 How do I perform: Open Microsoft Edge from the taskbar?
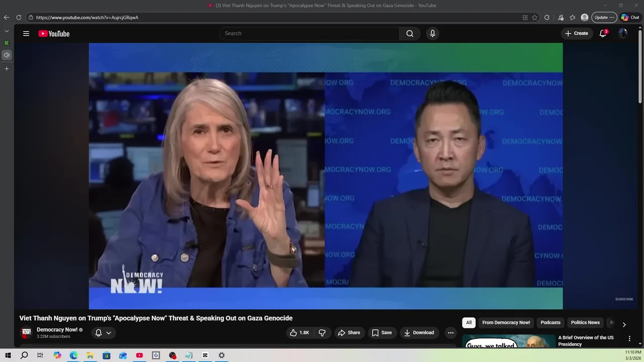pos(73,355)
